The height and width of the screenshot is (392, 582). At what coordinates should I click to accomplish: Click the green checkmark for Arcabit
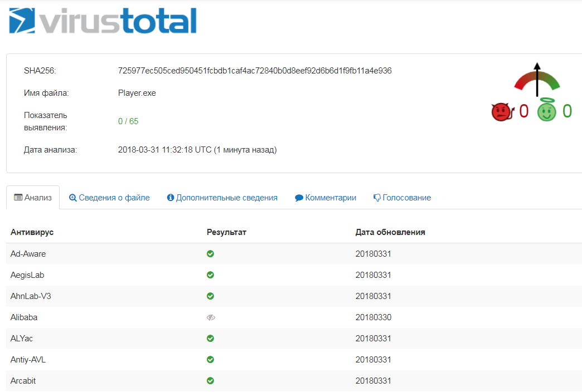[x=211, y=380]
